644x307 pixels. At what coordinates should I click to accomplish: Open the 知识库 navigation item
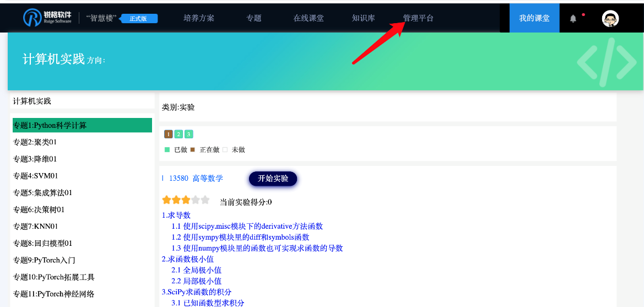(364, 18)
